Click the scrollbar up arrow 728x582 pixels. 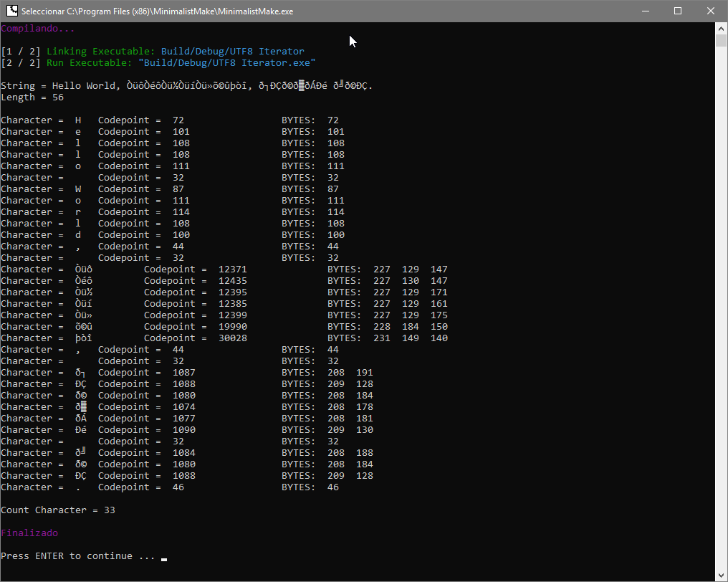point(722,28)
